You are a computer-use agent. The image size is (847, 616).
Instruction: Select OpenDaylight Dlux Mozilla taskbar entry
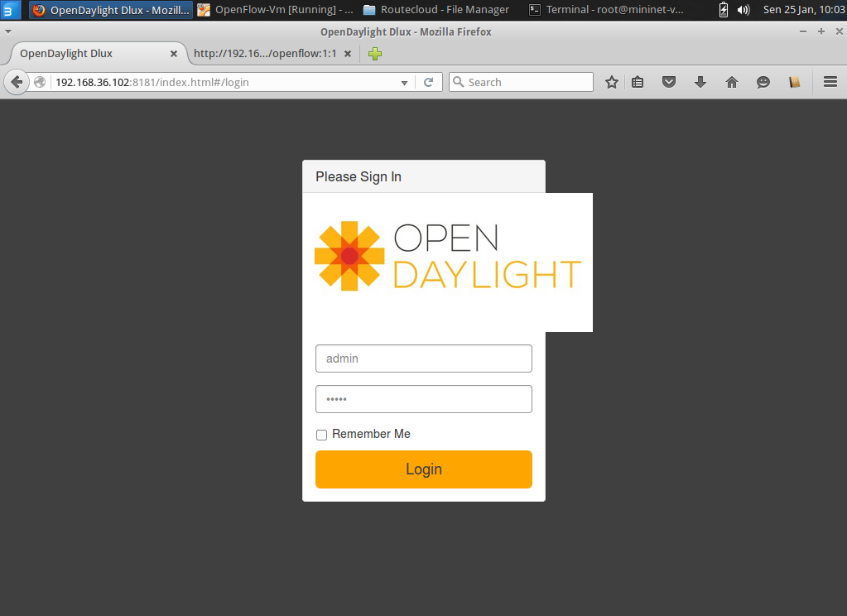[x=111, y=10]
